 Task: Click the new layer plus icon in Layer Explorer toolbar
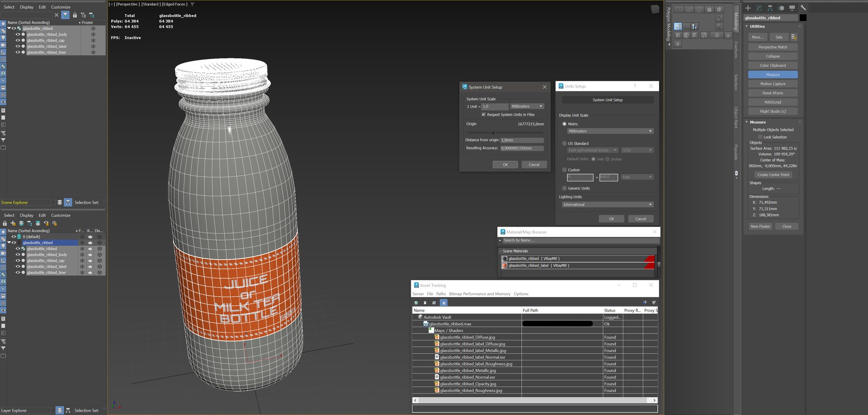13,223
